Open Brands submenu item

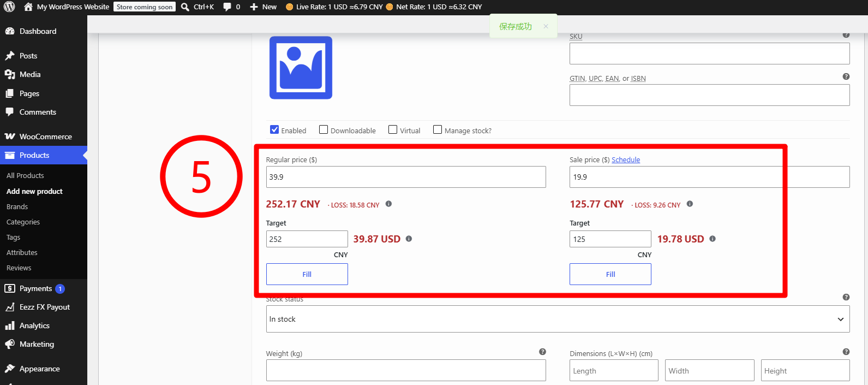[x=17, y=206]
